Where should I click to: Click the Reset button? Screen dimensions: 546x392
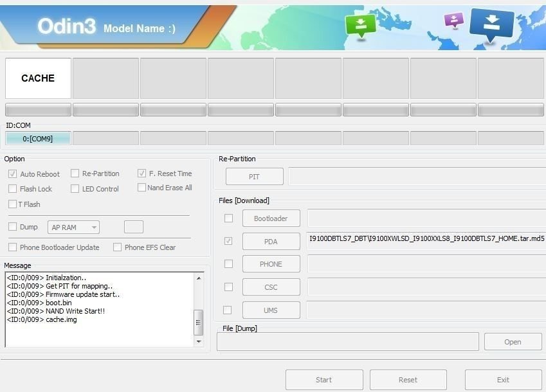click(408, 380)
